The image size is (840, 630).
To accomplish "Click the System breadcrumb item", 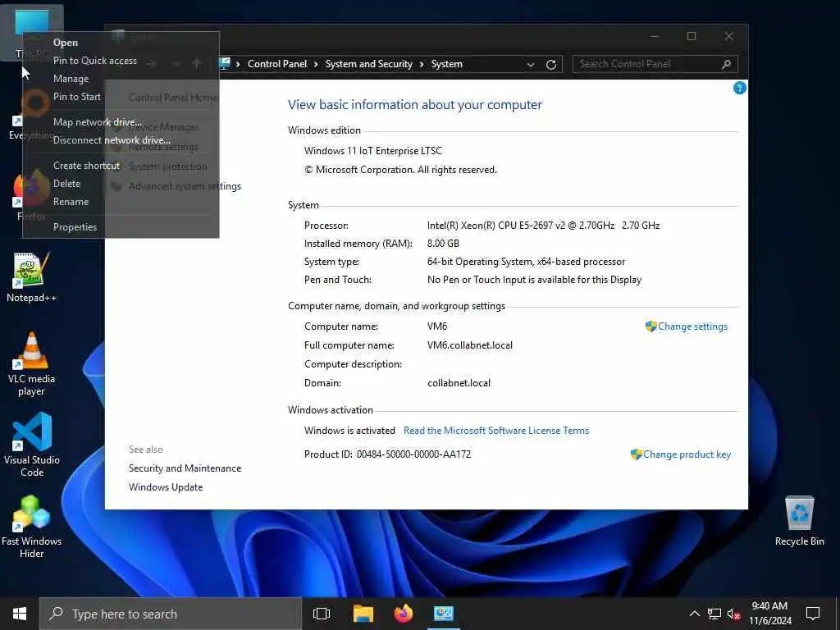I will pyautogui.click(x=446, y=64).
